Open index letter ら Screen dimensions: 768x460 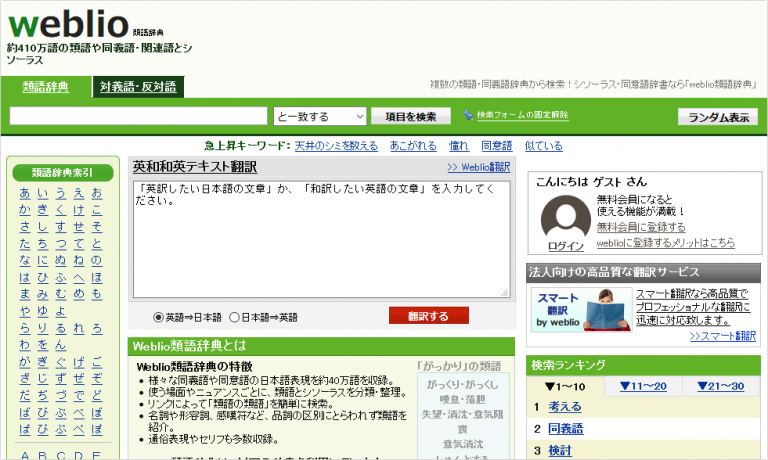click(25, 328)
